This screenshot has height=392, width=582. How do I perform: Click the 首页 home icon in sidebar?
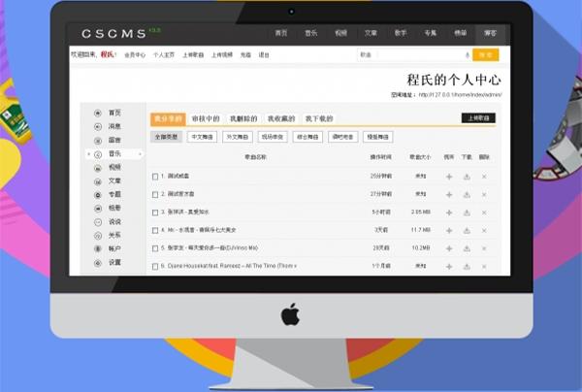pyautogui.click(x=98, y=114)
